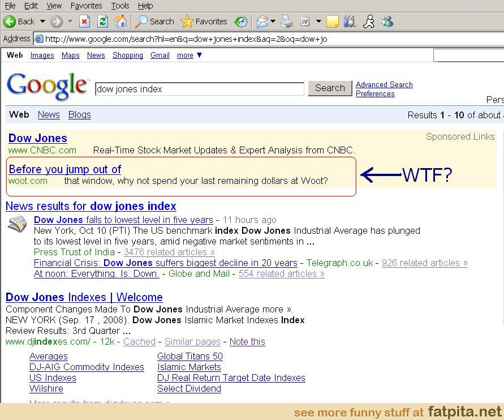The width and height of the screenshot is (504, 420).
Task: Click the Windows Messenger people icon
Action: click(387, 22)
